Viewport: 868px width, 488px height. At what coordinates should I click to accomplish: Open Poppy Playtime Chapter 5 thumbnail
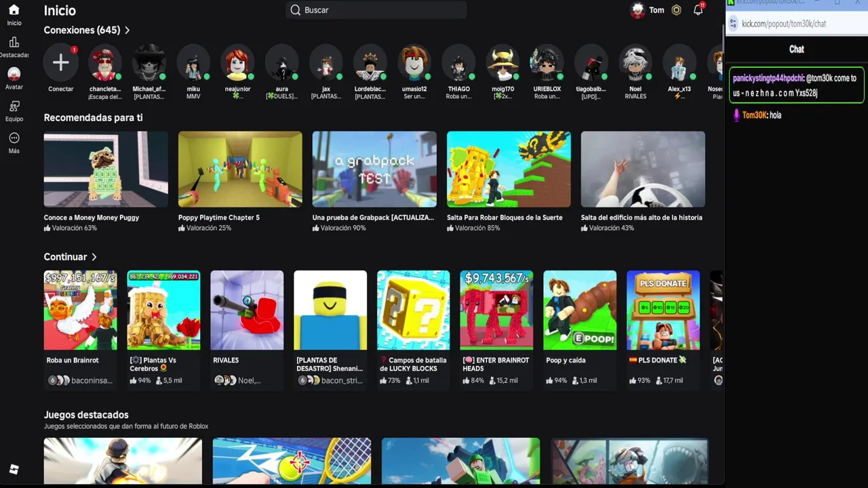[240, 169]
